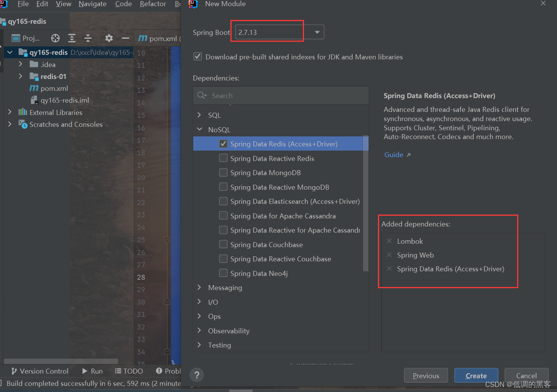Open Version Control tool window
The image size is (557, 392).
point(40,371)
